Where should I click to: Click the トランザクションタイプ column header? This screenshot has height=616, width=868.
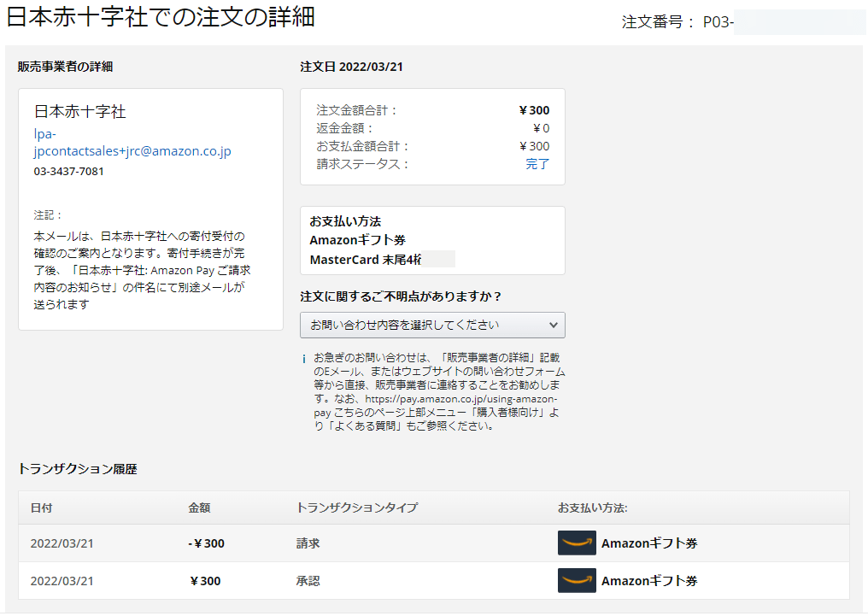(x=357, y=507)
